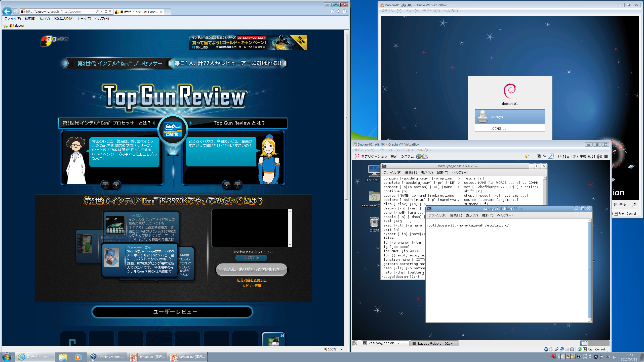Image resolution: width=644 pixels, height=362 pixels.
Task: Click the 投稿する submit button
Action: click(251, 258)
